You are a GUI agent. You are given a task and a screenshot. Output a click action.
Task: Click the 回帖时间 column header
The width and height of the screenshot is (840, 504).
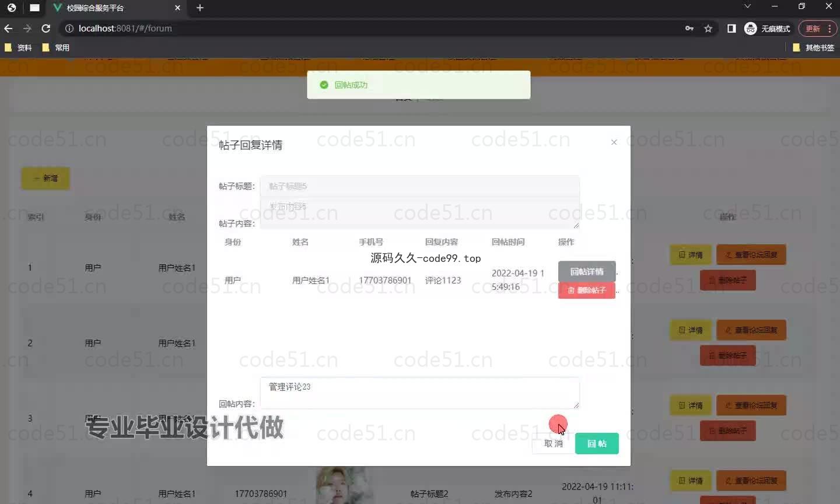point(508,242)
